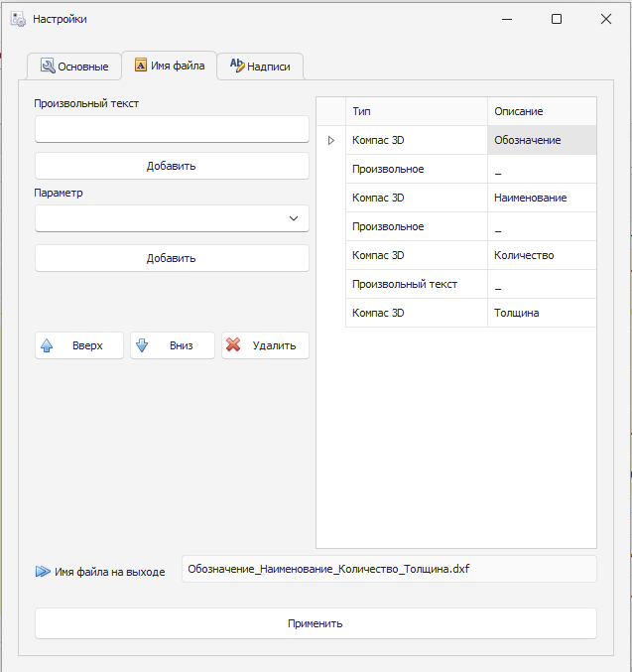632x672 pixels.
Task: Open the Надписи tab
Action: point(260,67)
